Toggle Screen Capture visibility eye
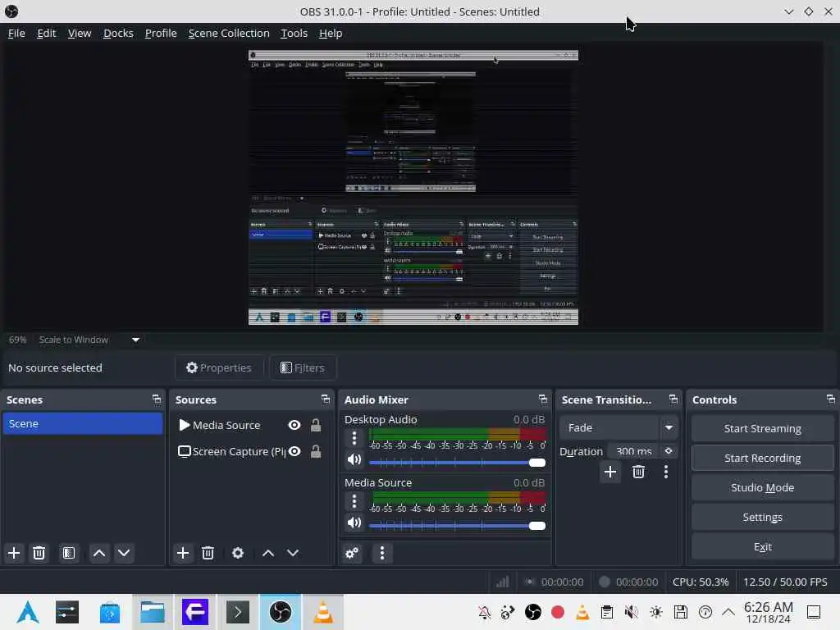 point(294,452)
